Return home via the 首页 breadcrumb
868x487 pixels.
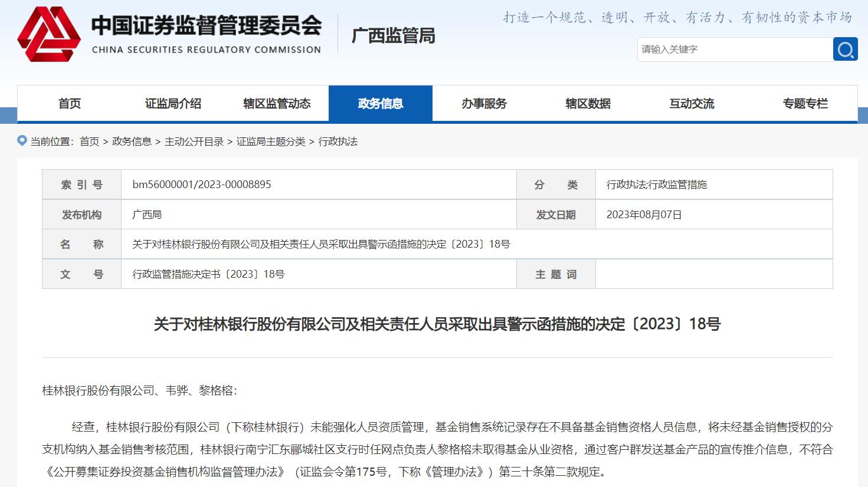[90, 142]
